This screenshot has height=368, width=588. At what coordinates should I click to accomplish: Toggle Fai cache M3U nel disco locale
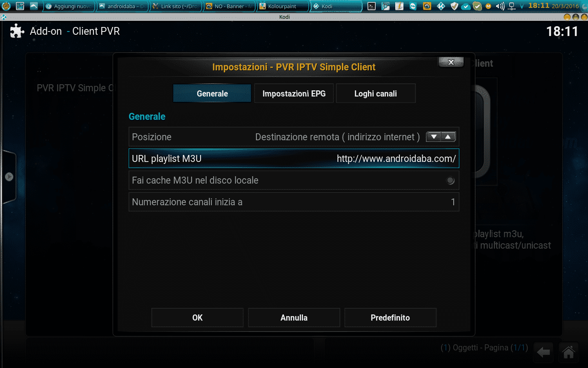(294, 180)
